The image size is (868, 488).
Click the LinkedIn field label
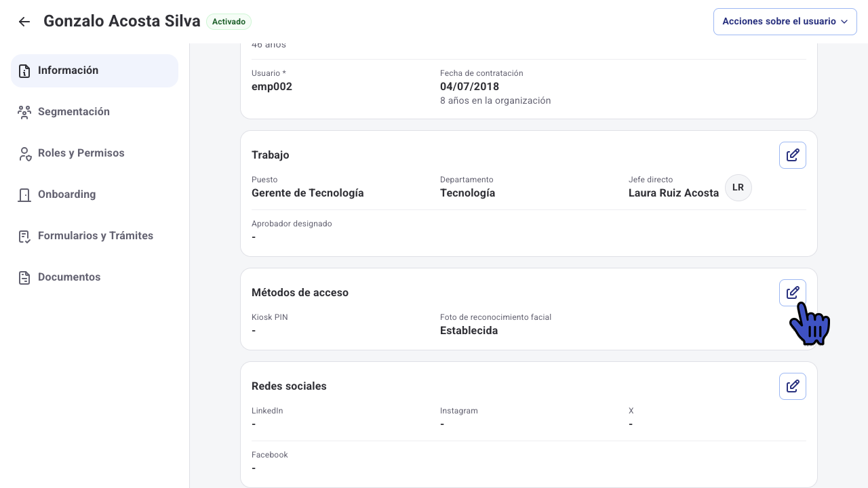pos(267,411)
